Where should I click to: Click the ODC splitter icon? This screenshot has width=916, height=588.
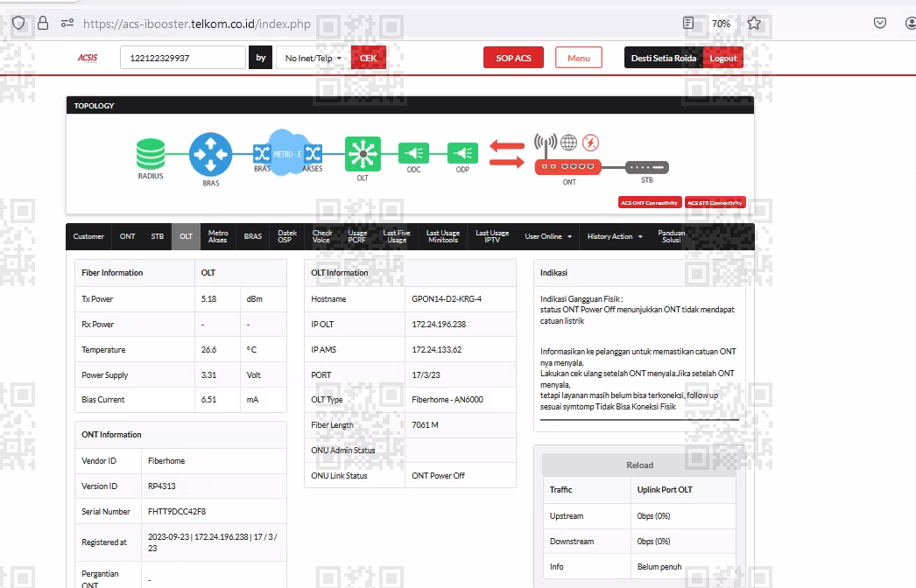point(413,154)
